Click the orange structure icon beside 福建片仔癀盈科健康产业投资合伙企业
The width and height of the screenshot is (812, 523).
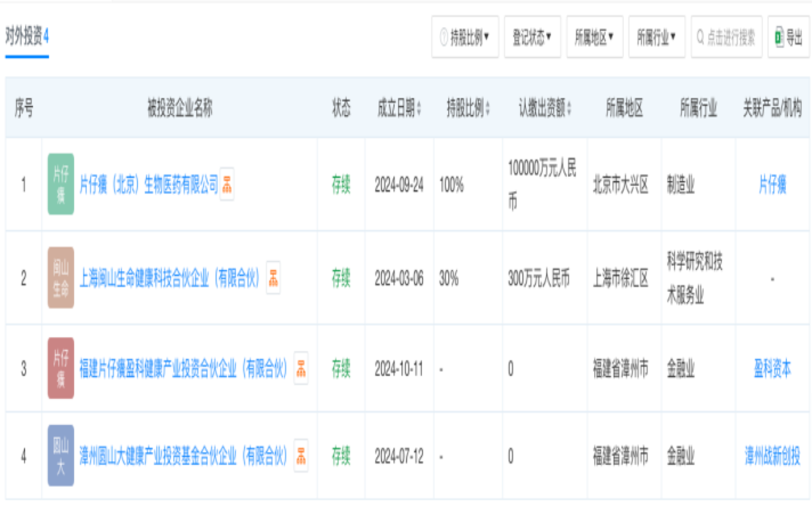pos(301,369)
